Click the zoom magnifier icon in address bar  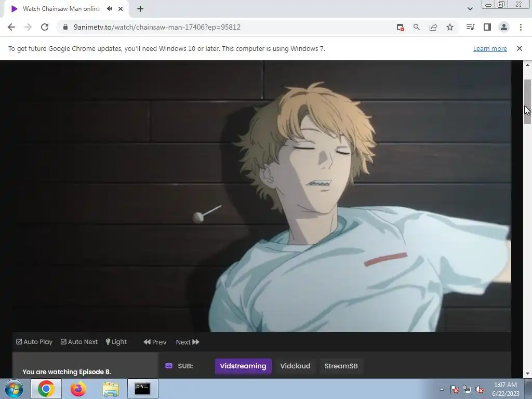(x=417, y=27)
